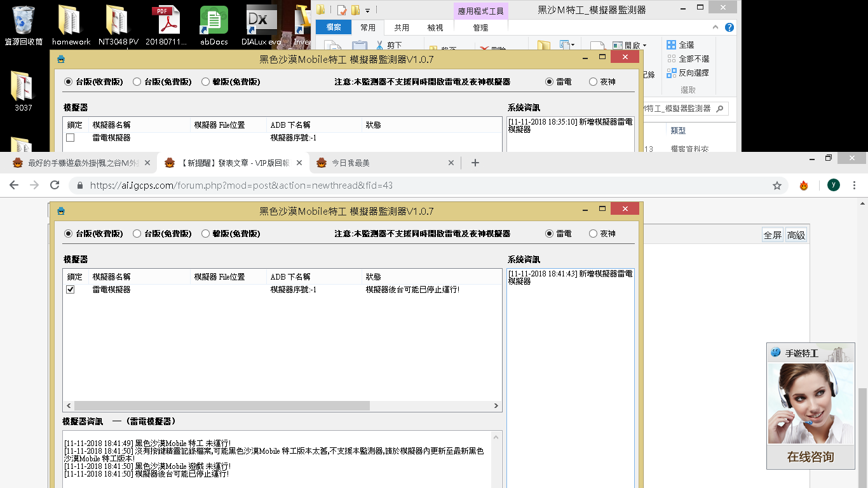Open the Chrome profile avatar 'y'
This screenshot has height=488, width=868.
point(834,185)
